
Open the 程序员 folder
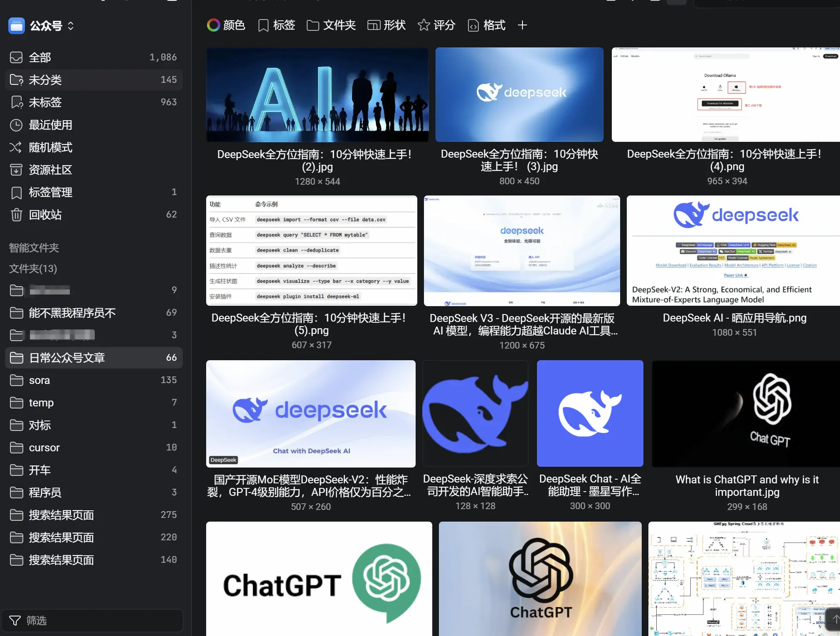point(94,492)
